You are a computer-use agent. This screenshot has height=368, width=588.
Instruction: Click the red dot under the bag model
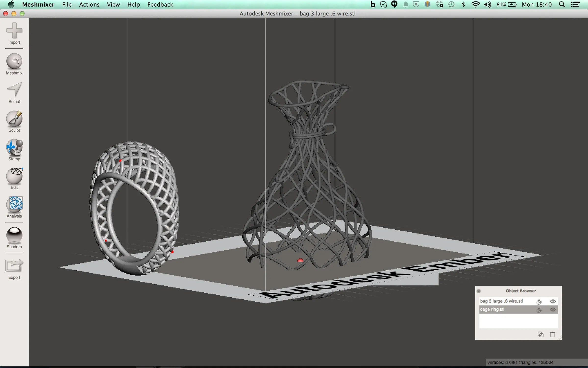point(300,260)
